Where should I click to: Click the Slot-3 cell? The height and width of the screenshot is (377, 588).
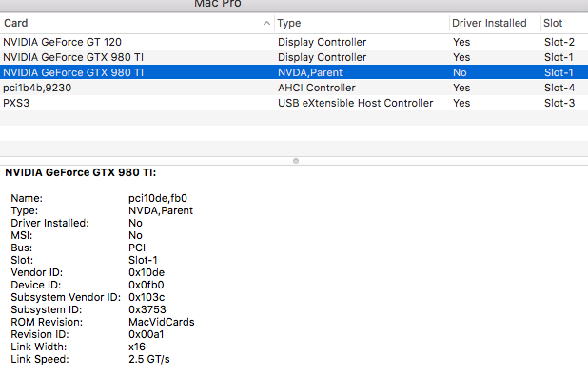point(559,103)
